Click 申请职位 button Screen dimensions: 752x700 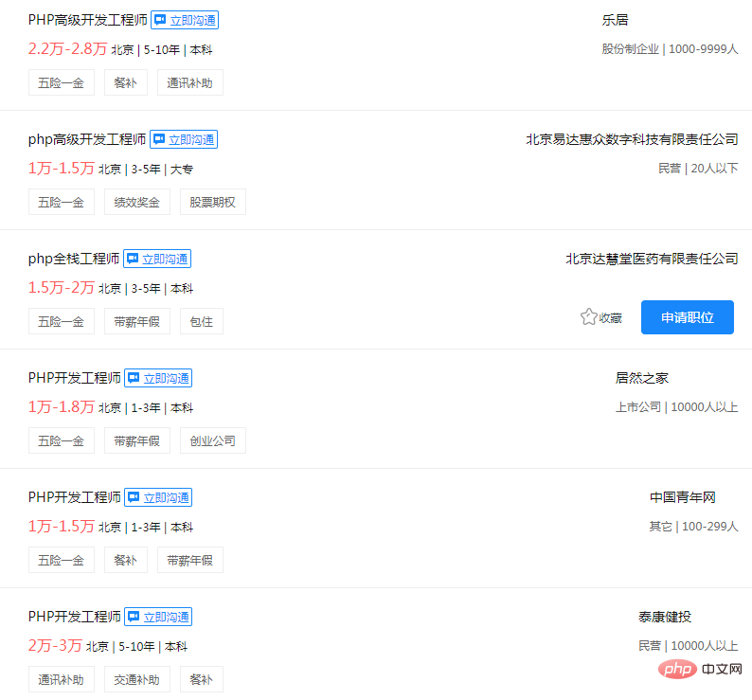[x=688, y=317]
